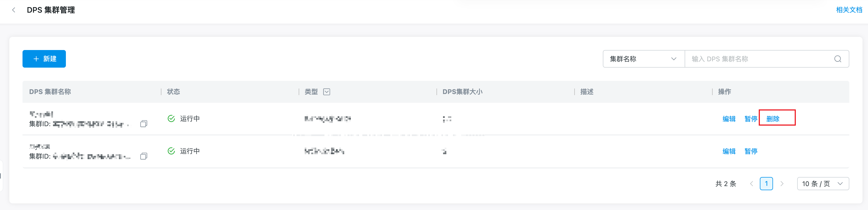Click the search magnifier icon

point(838,59)
